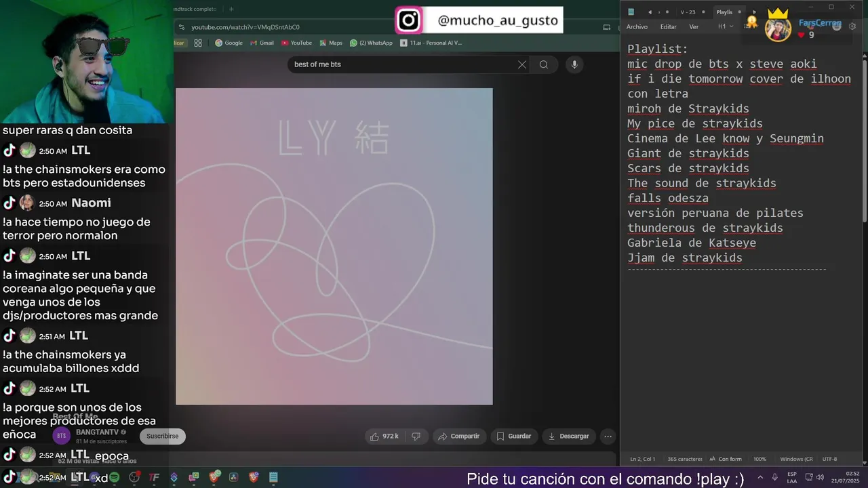This screenshot has width=868, height=488.
Task: Like the video with 972 k thumbs-up
Action: click(384, 436)
